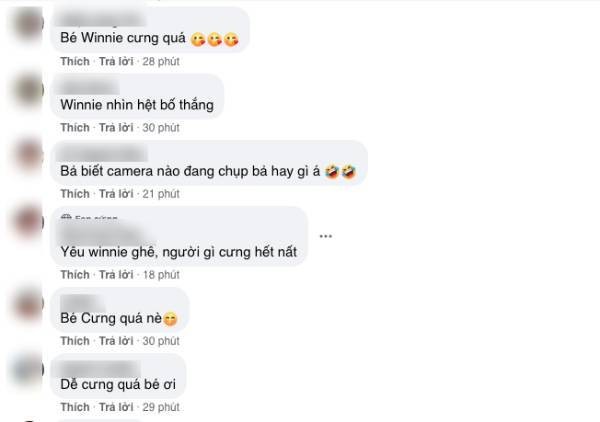Click the fan badge icon above the 'Yêu winnie ghê' comment
Screen dimensions: 600x422
[66, 218]
